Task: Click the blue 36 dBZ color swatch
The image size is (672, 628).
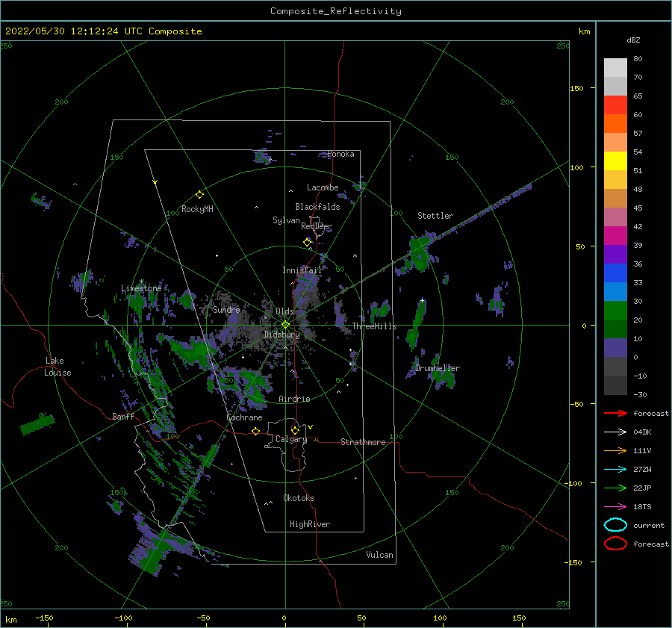Action: tap(615, 273)
